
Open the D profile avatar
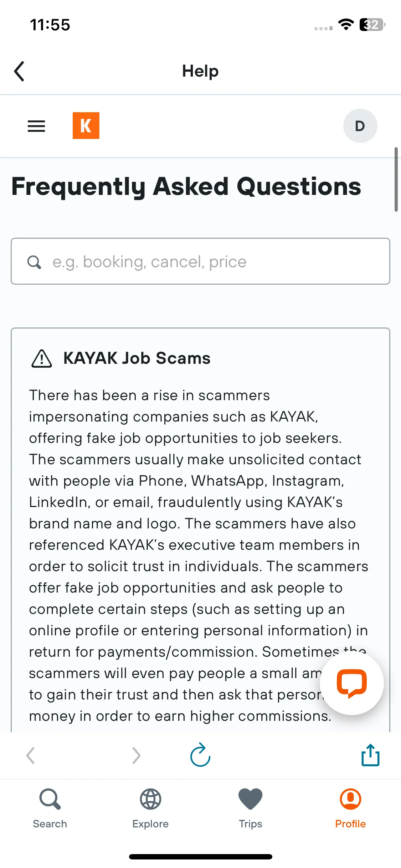[360, 126]
